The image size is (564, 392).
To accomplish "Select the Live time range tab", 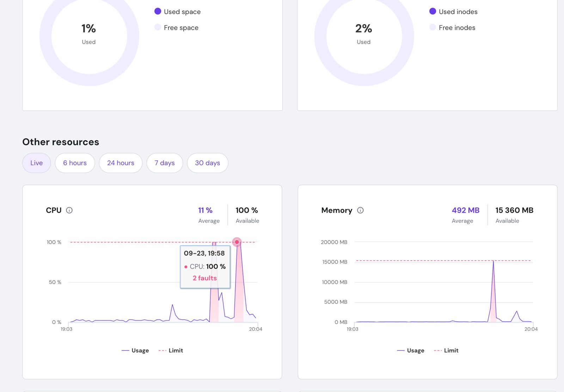I will (37, 163).
